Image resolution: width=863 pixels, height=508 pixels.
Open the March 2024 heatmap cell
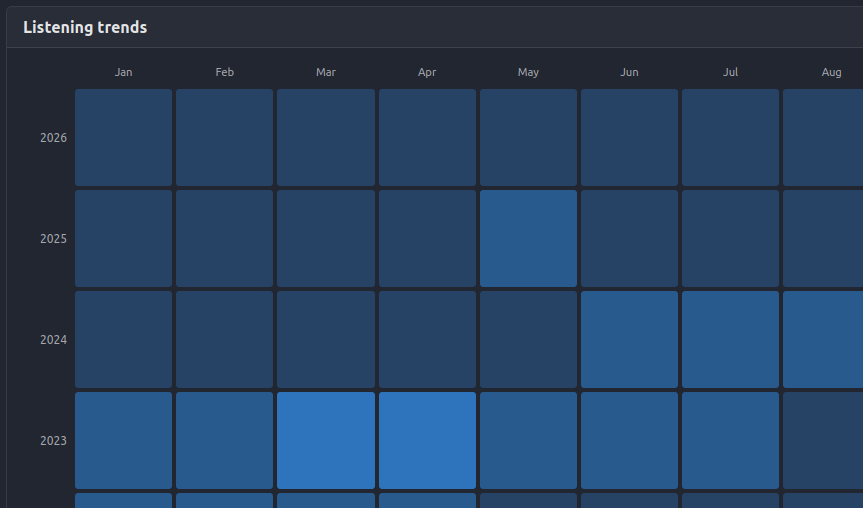[x=326, y=340]
